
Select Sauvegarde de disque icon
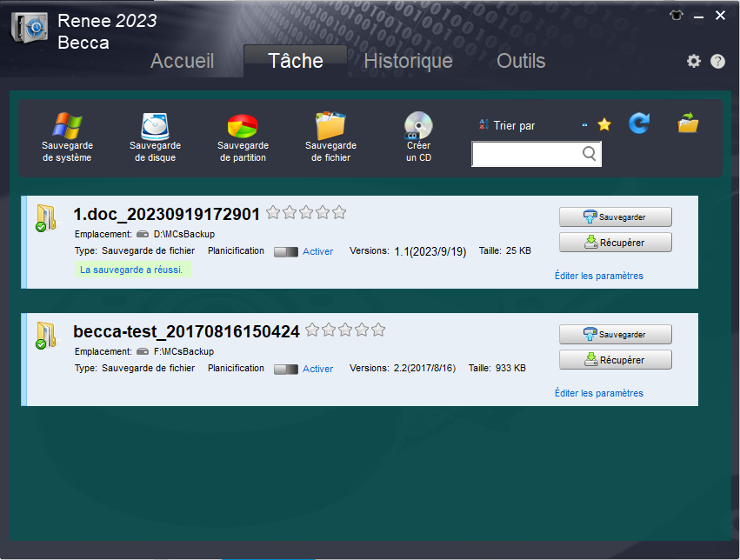(155, 137)
